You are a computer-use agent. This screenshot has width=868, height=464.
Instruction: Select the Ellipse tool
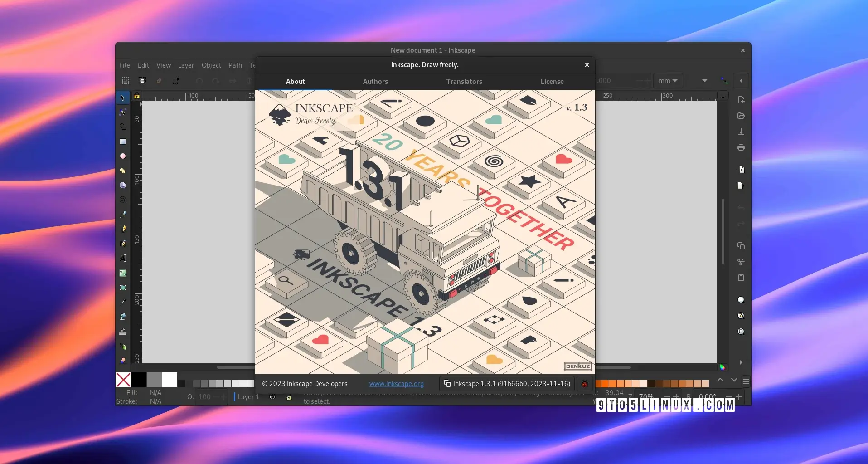tap(122, 156)
